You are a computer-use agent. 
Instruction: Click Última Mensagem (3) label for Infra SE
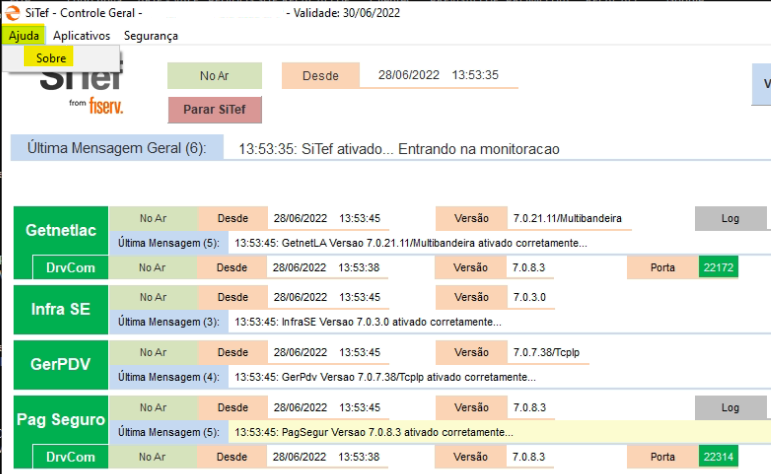coord(169,322)
